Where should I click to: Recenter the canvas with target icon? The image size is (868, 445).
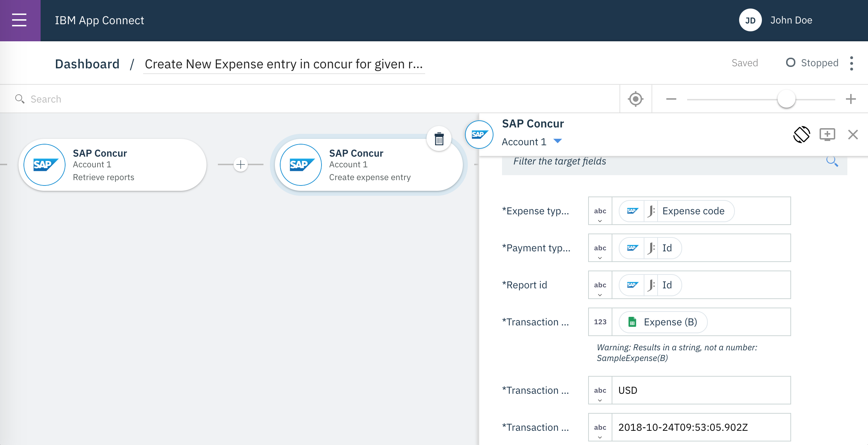636,99
